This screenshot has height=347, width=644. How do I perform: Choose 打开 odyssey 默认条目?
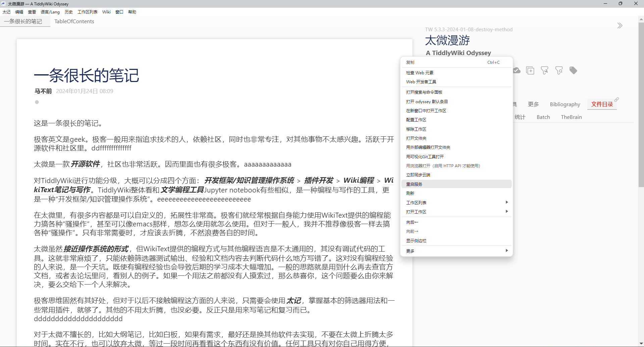click(456, 101)
